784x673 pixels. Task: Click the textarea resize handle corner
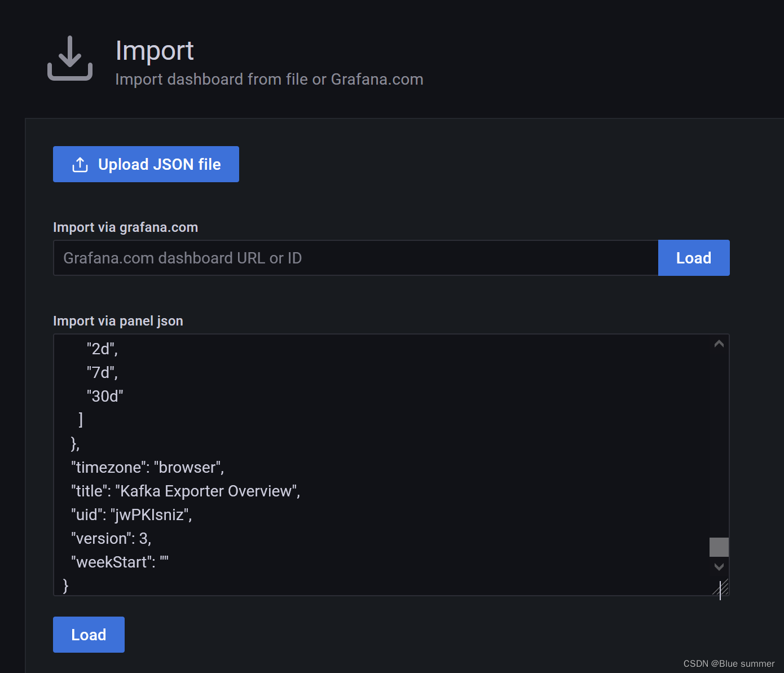(x=721, y=588)
